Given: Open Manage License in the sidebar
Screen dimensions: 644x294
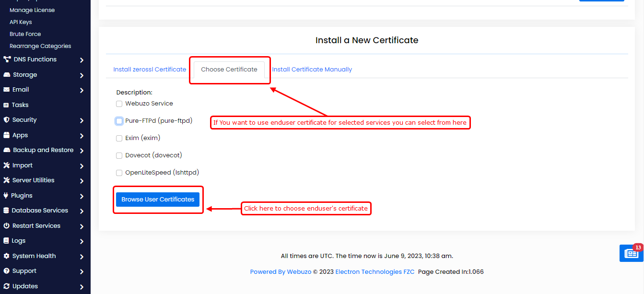Looking at the screenshot, I should tap(32, 10).
